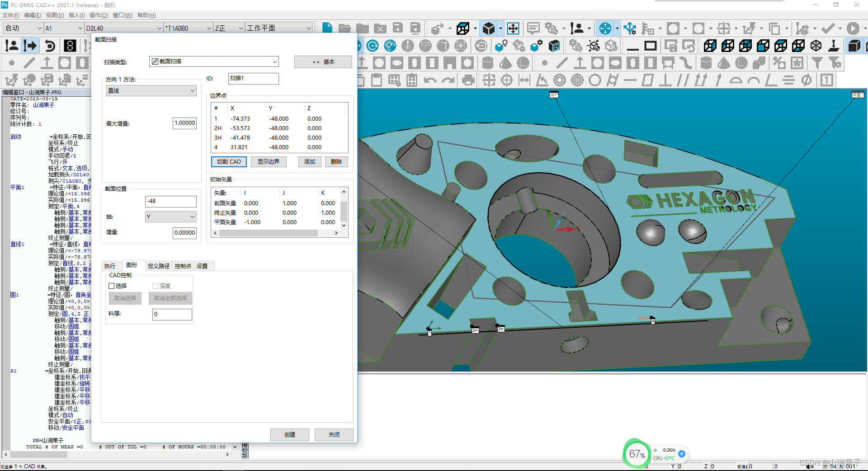Open the symmetry dimension icon
Screen dimensions: 868x471
tap(789, 80)
